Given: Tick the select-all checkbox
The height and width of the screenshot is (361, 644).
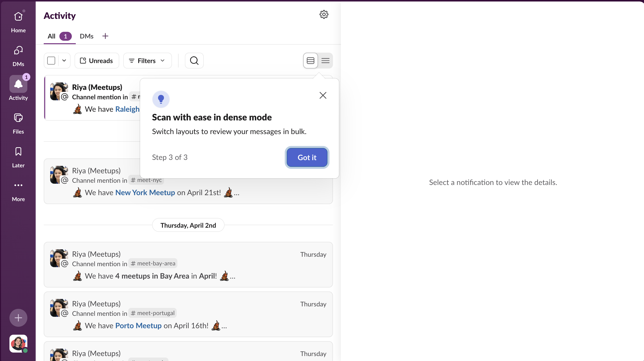Looking at the screenshot, I should 51,61.
